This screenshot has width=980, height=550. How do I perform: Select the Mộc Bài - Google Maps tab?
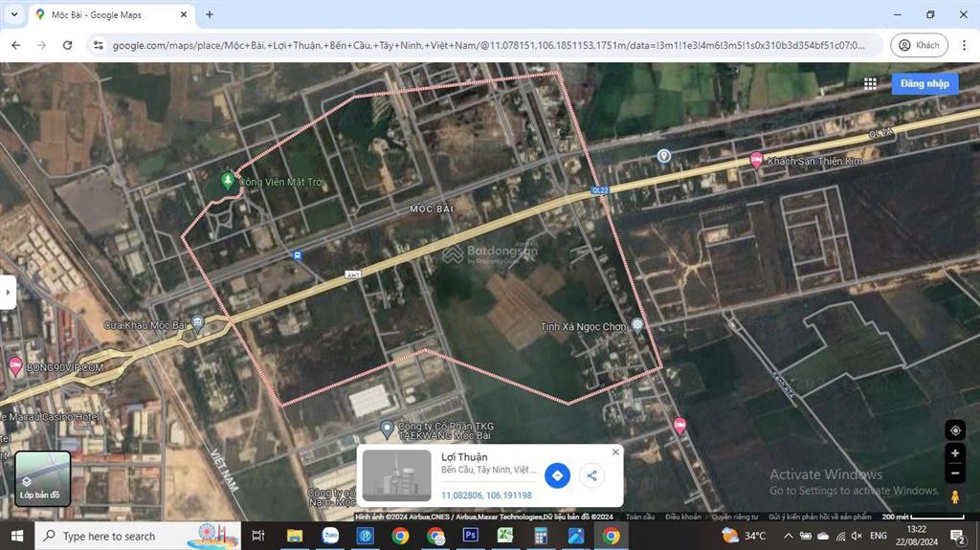click(111, 14)
